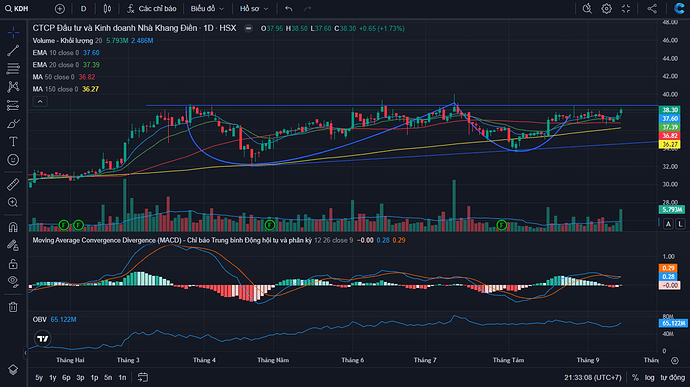Image resolution: width=690 pixels, height=387 pixels.
Task: Select the EMA 20 indicator legend
Action: click(x=66, y=65)
